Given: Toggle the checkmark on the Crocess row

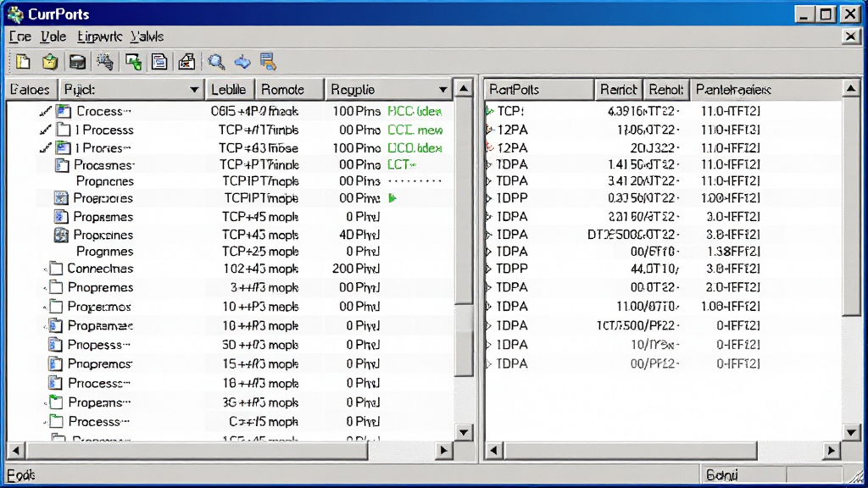Looking at the screenshot, I should [46, 111].
